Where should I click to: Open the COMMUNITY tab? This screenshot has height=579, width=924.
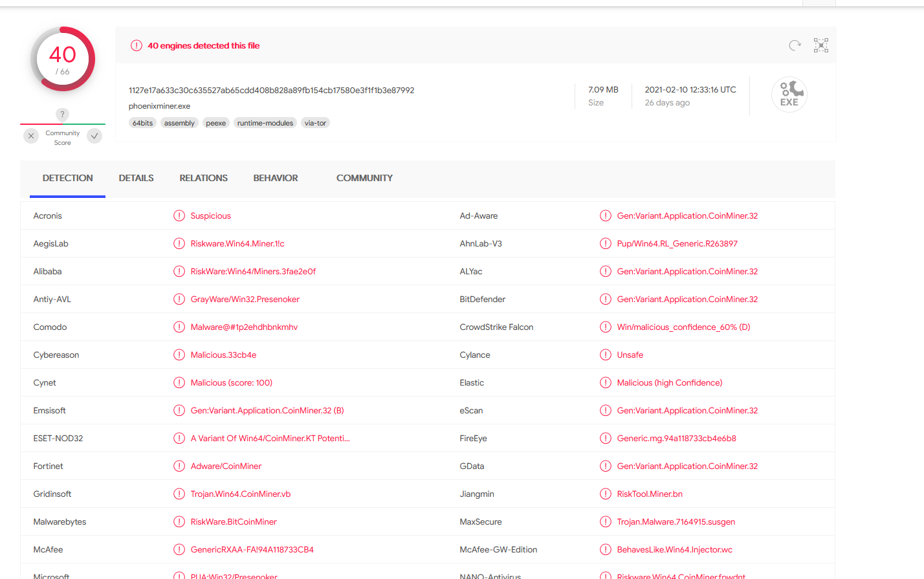click(x=364, y=178)
